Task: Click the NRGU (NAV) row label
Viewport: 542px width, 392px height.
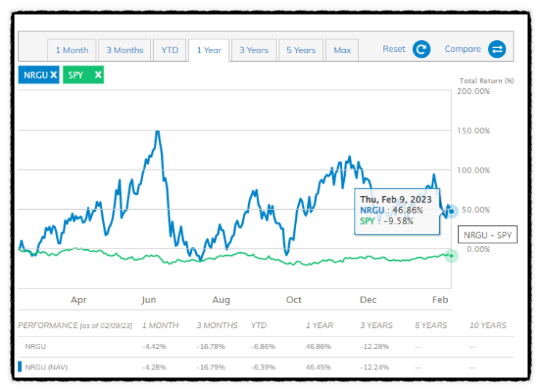Action: point(46,367)
